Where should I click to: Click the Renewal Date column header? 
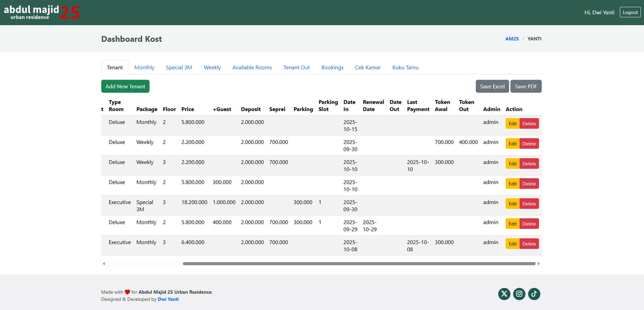(x=373, y=106)
